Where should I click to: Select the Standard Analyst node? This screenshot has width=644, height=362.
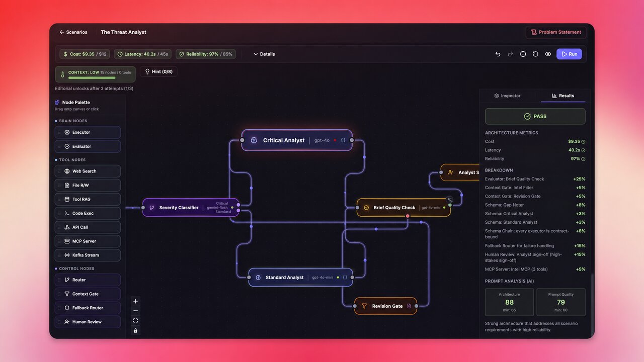pos(300,277)
